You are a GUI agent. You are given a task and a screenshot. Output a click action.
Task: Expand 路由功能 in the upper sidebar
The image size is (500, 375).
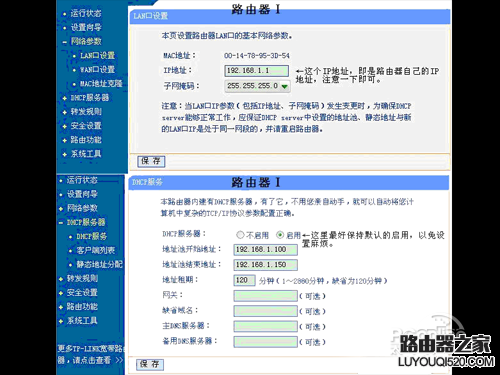86,140
